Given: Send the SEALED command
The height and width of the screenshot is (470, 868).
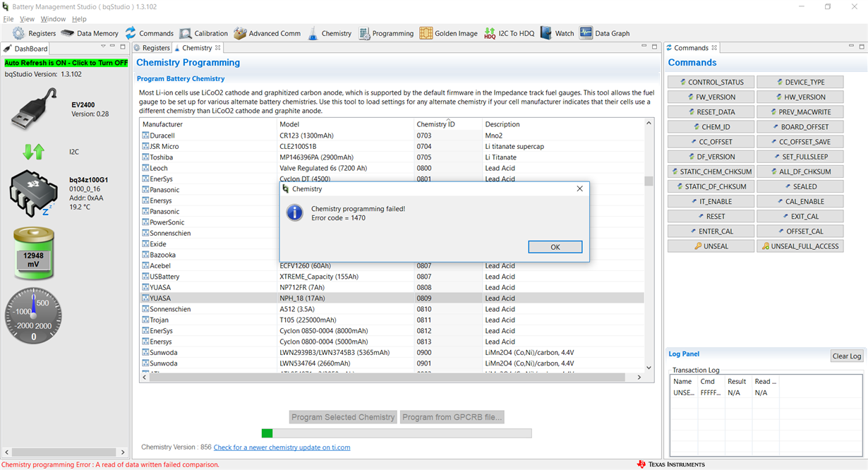Looking at the screenshot, I should point(800,186).
